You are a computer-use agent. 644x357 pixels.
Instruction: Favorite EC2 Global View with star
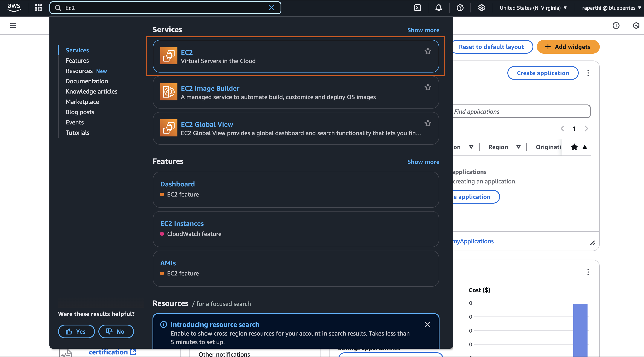pos(428,123)
